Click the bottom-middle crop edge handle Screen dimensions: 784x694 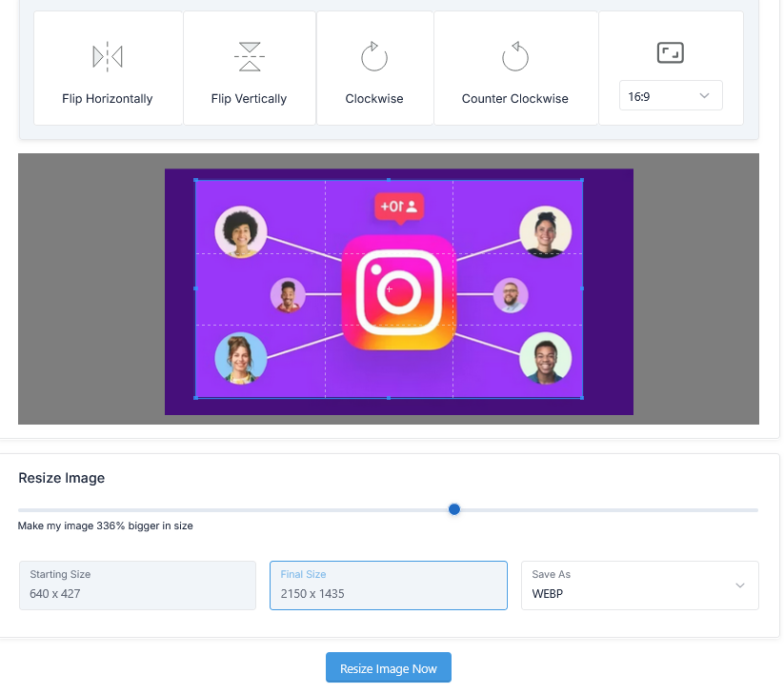[389, 398]
